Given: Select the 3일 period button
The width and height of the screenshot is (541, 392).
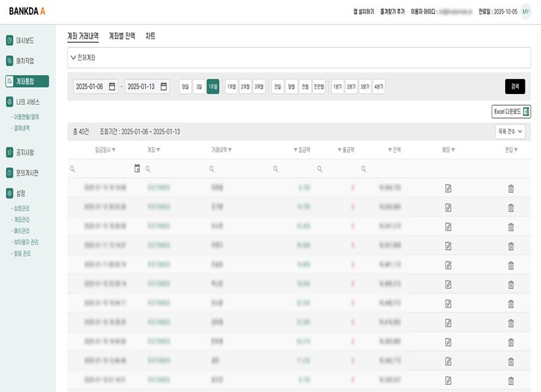Looking at the screenshot, I should coord(199,87).
